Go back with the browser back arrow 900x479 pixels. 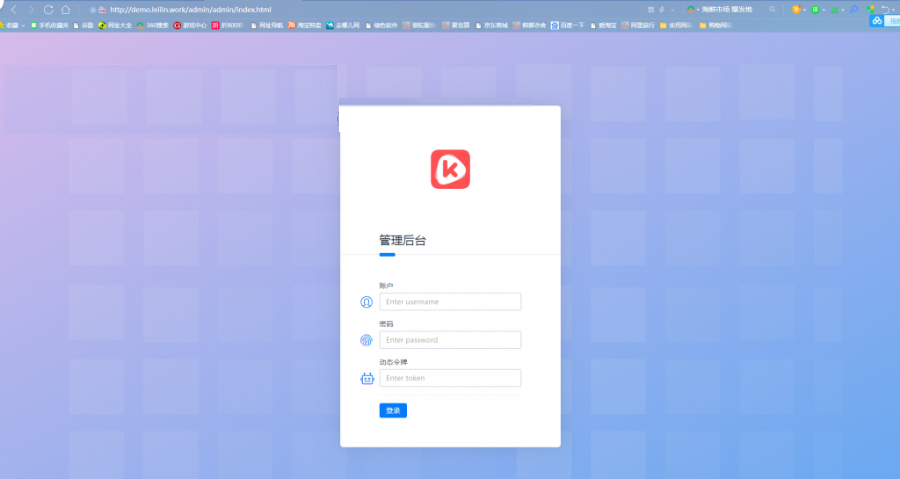(14, 10)
